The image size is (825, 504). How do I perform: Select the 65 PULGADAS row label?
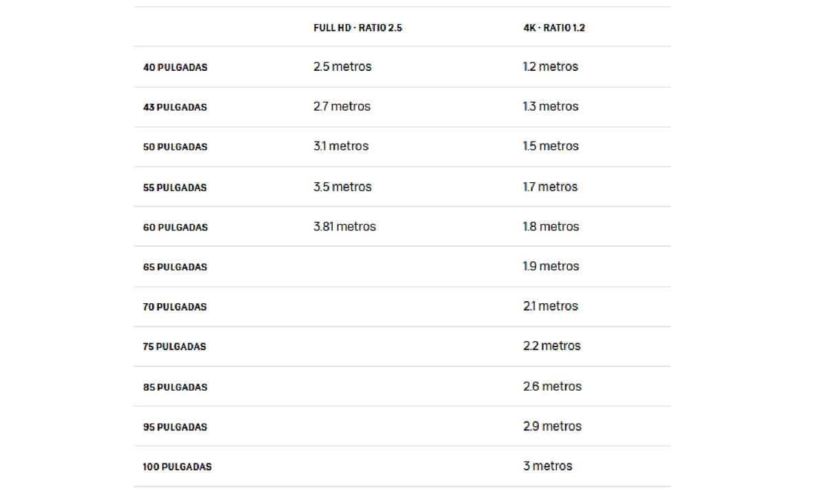[x=175, y=267]
